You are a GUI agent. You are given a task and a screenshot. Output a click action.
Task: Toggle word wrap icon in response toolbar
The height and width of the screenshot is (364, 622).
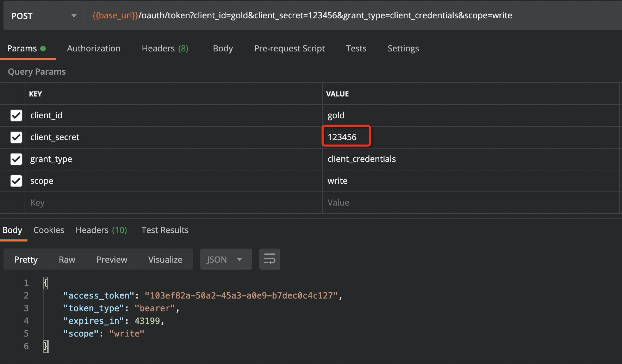pyautogui.click(x=269, y=259)
